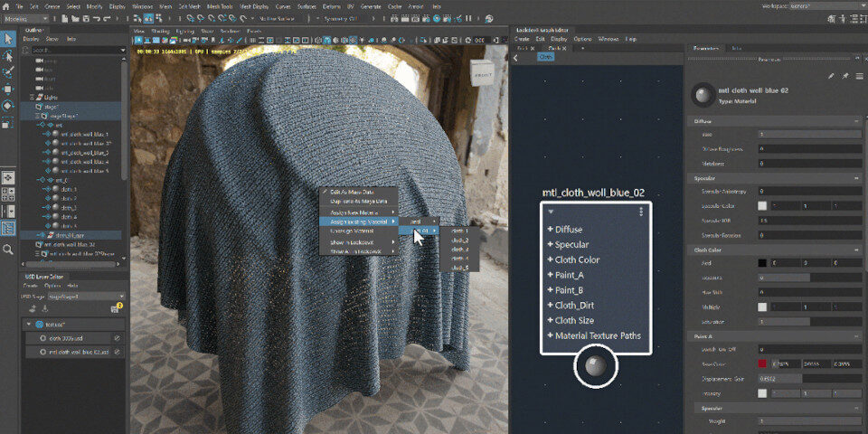Open the Windows menu in the LookdevX Graph Editor
This screenshot has height=434, width=868.
[608, 40]
